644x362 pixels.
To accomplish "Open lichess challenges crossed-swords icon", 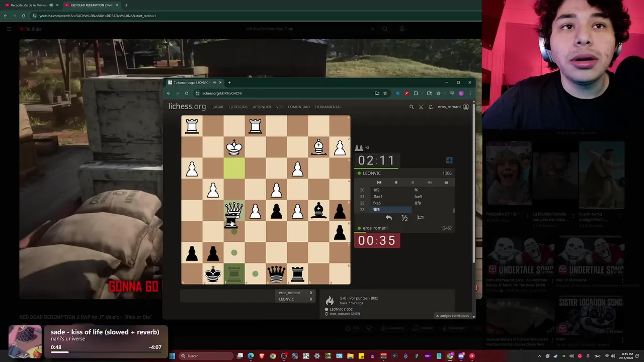I will pos(421,107).
